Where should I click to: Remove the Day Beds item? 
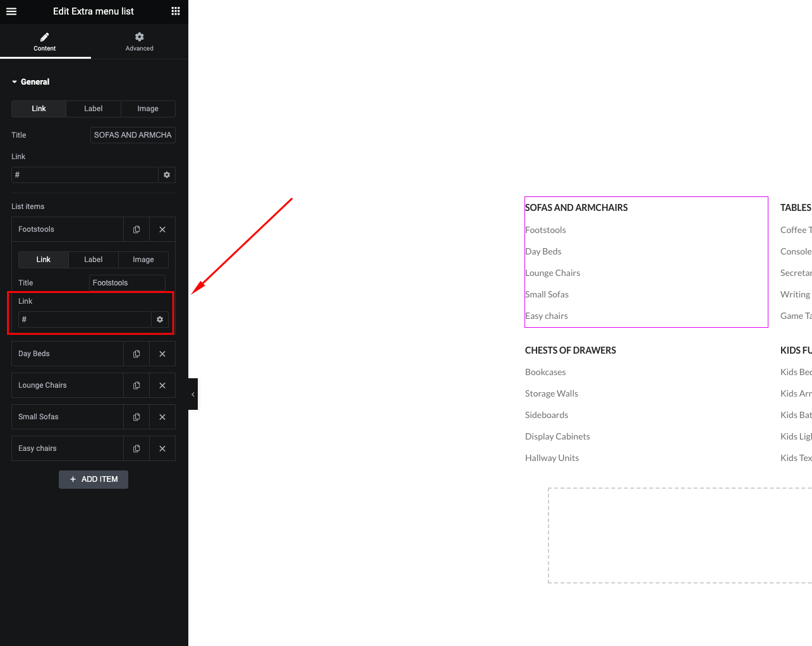[162, 354]
